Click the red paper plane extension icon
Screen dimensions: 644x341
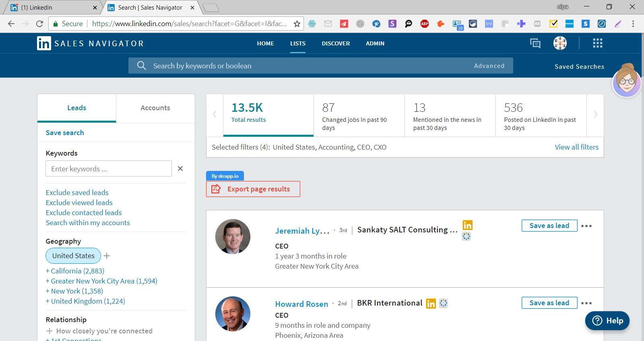[344, 24]
